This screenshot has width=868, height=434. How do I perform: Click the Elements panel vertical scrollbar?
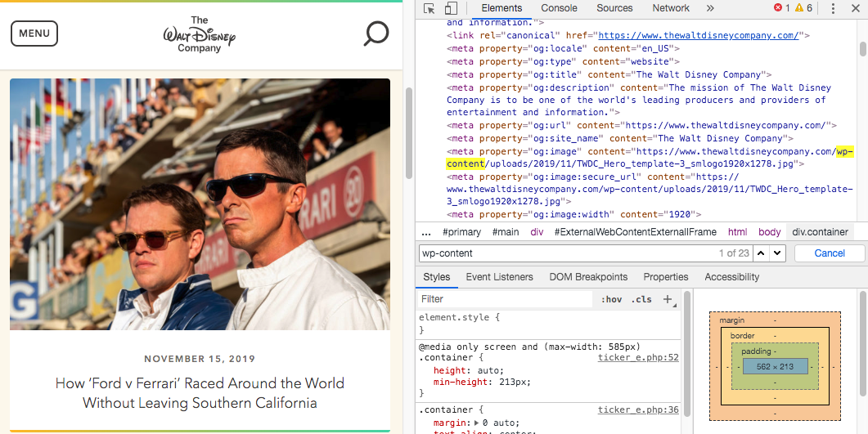pos(863,49)
